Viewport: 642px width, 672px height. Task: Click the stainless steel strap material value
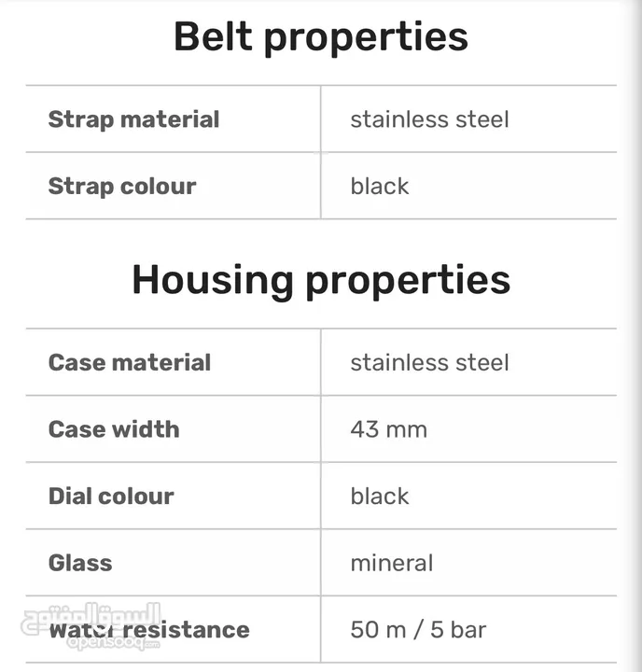pos(430,119)
